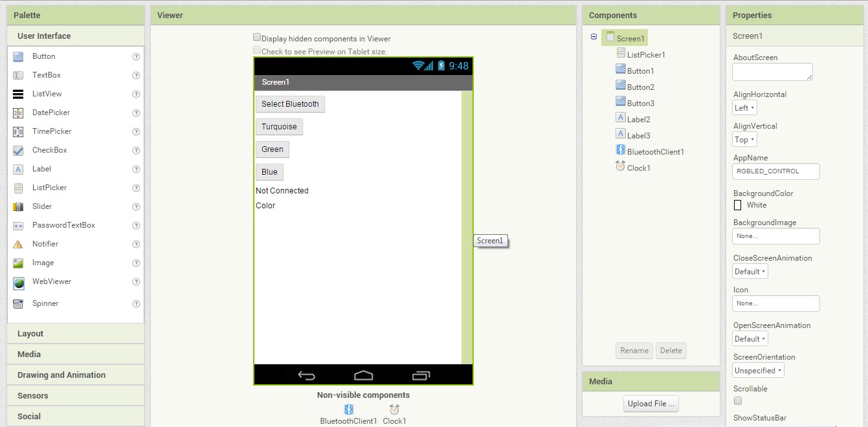Pick the CheckBox palette icon
868x427 pixels.
pyautogui.click(x=18, y=150)
